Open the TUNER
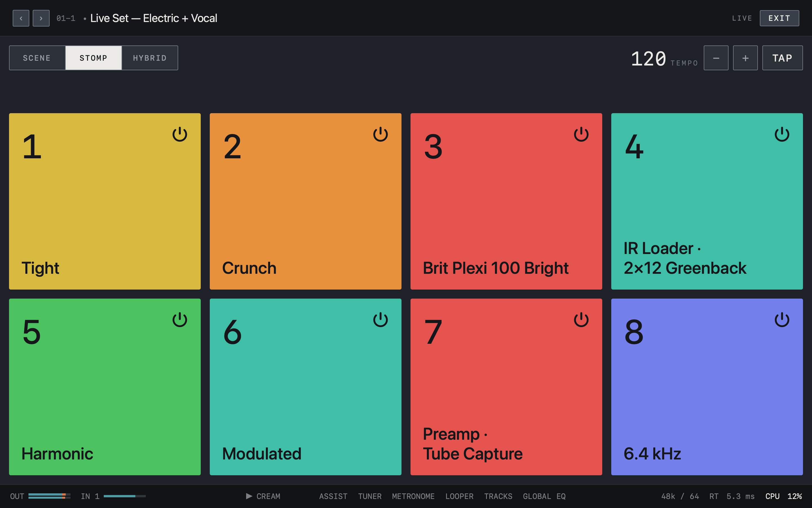 point(370,496)
